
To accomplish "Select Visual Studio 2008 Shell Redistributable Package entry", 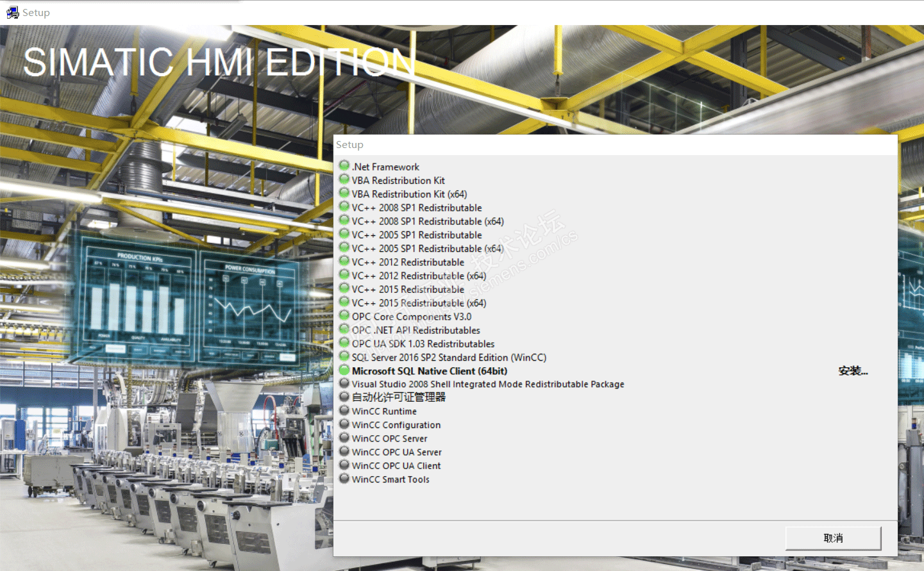I will point(487,385).
